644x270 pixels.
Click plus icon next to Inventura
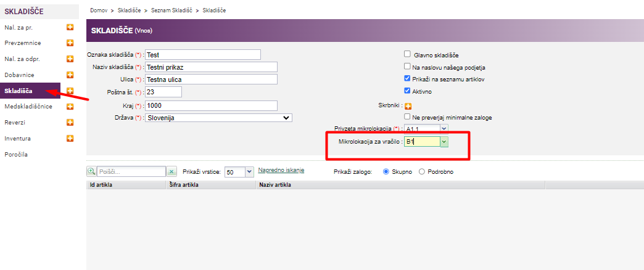pyautogui.click(x=70, y=139)
